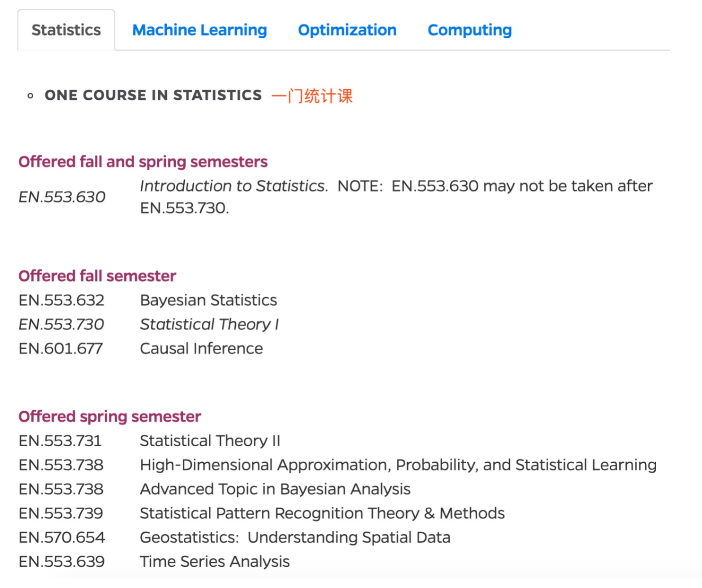Click the 'Offered spring semester' heading
The width and height of the screenshot is (702, 588).
pyautogui.click(x=110, y=416)
